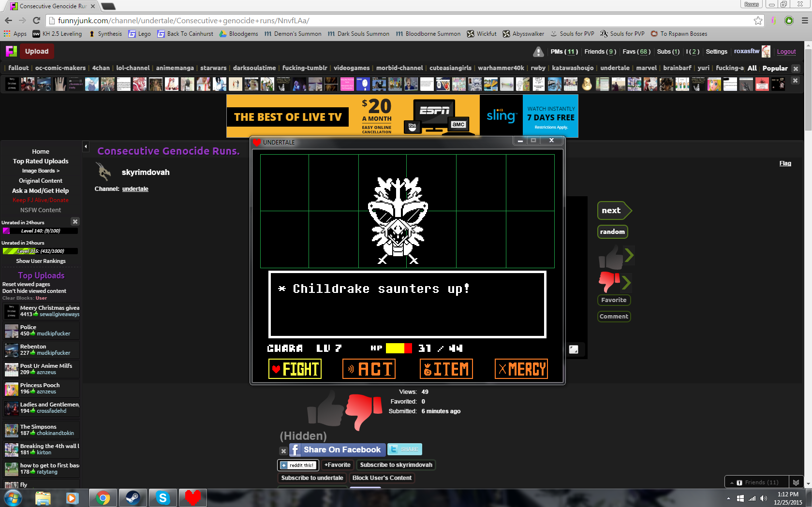Image resolution: width=812 pixels, height=507 pixels.
Task: Open the darksoulstime channel tab
Action: tap(254, 68)
